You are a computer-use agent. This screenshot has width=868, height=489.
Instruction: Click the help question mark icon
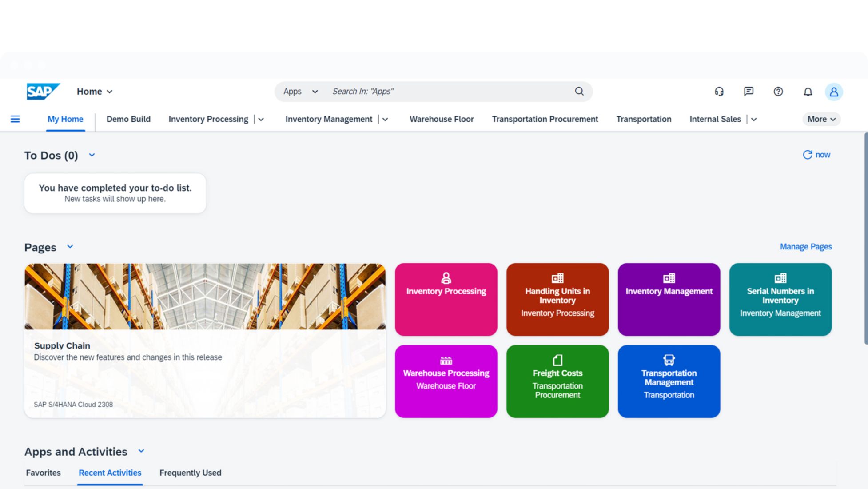click(778, 92)
